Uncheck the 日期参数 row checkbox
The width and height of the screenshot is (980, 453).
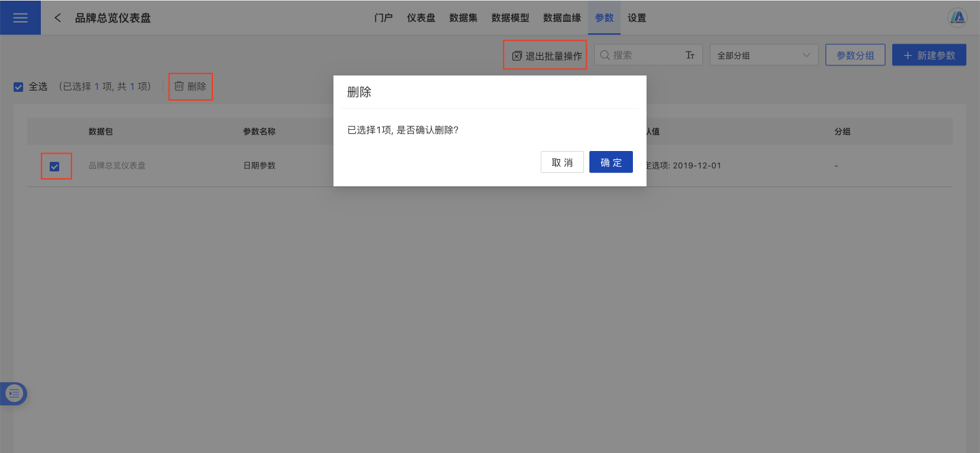point(54,166)
